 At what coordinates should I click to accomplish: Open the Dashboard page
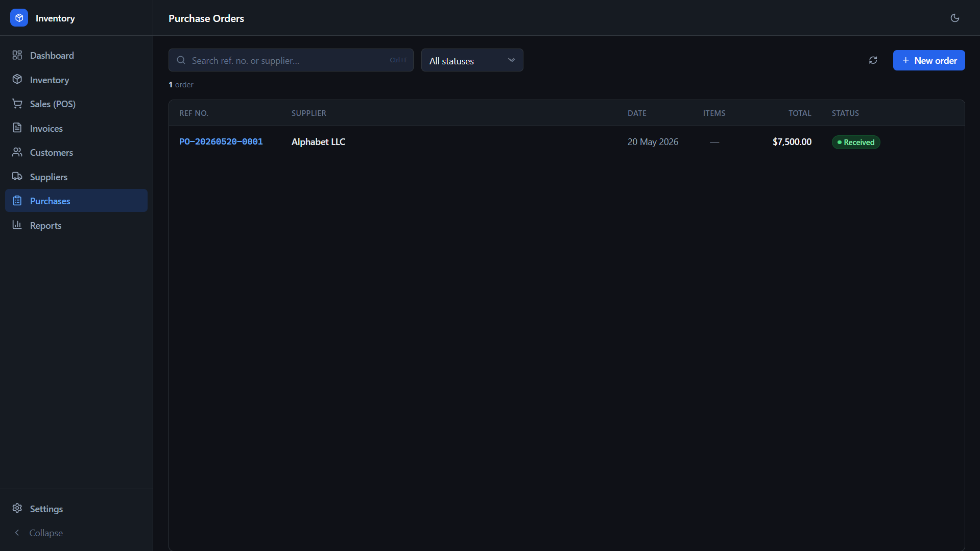tap(76, 55)
